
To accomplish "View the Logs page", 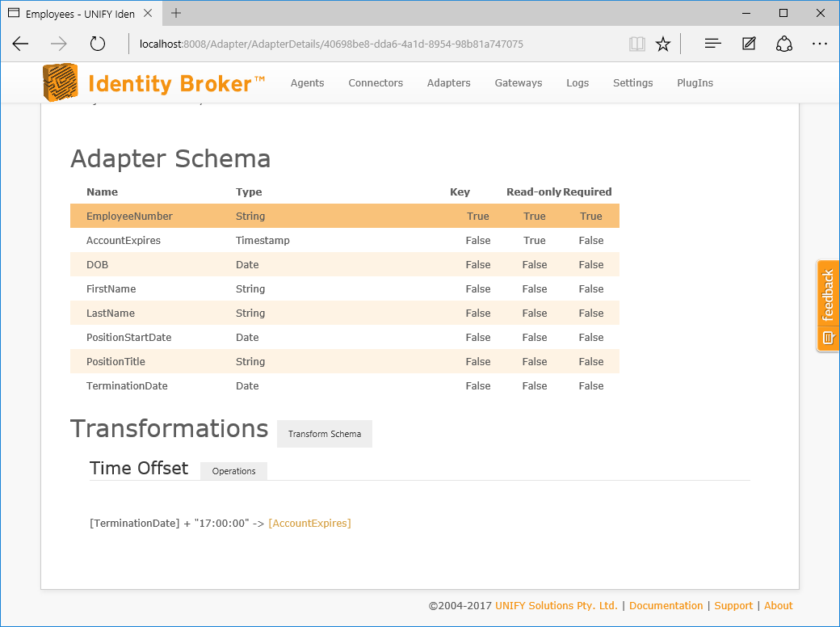I will [x=577, y=83].
